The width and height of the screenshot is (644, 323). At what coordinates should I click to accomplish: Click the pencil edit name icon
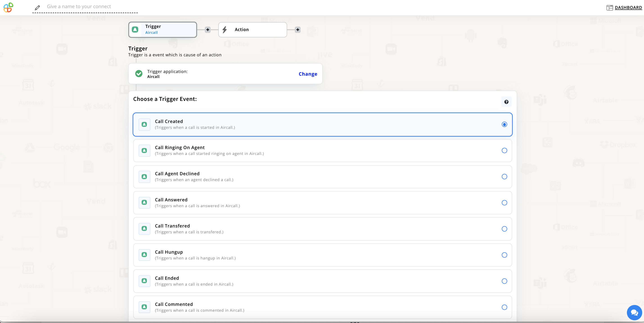pos(37,8)
